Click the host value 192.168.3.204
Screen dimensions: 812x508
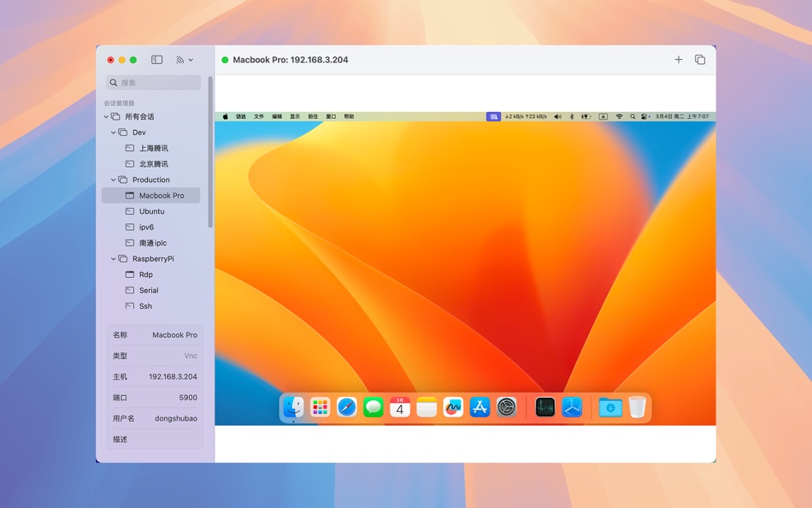(173, 377)
